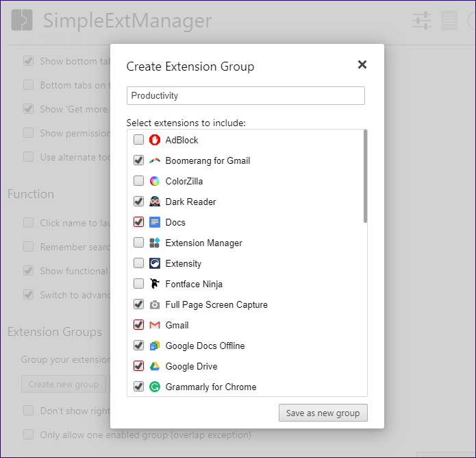Click the Save as new group button

(323, 413)
